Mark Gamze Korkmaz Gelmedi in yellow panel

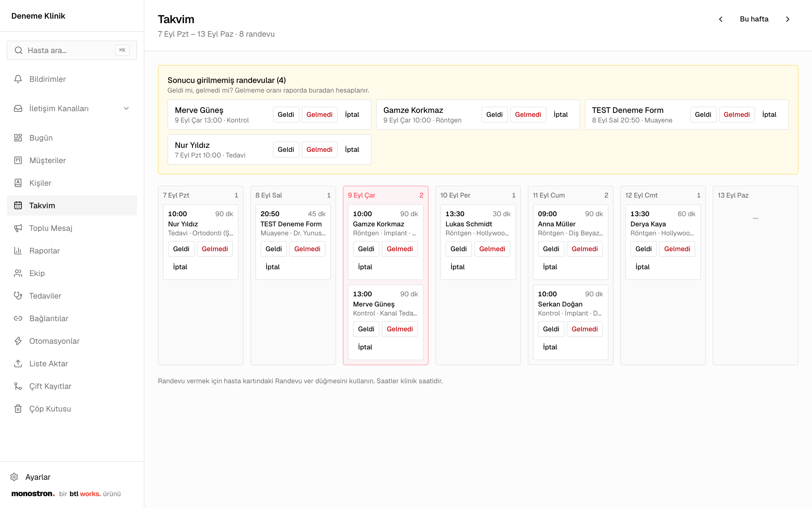click(528, 115)
